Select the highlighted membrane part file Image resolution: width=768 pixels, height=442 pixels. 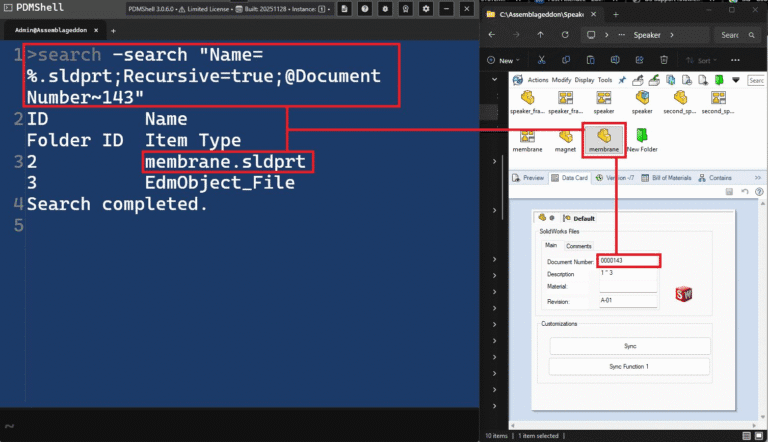click(604, 140)
